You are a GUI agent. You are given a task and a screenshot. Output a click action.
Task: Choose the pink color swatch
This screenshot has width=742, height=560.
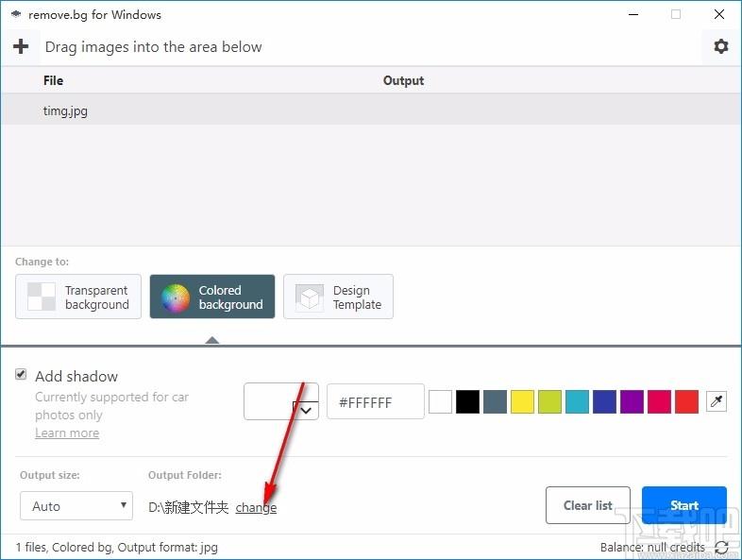coord(659,402)
